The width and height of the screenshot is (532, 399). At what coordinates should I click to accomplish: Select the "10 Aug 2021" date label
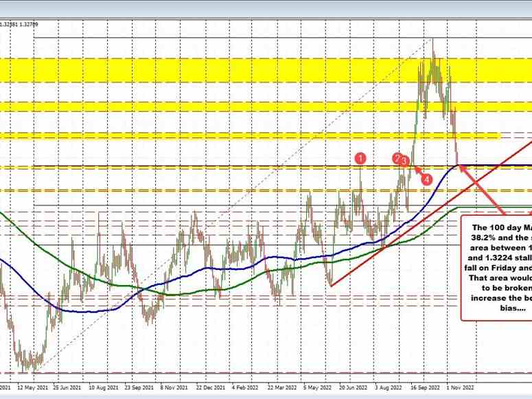tap(104, 387)
